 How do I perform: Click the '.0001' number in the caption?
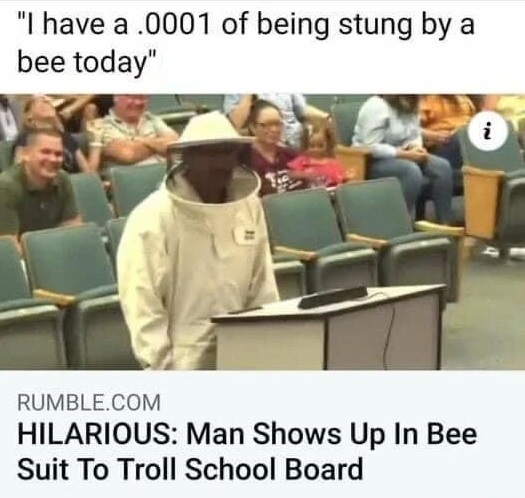[174, 25]
